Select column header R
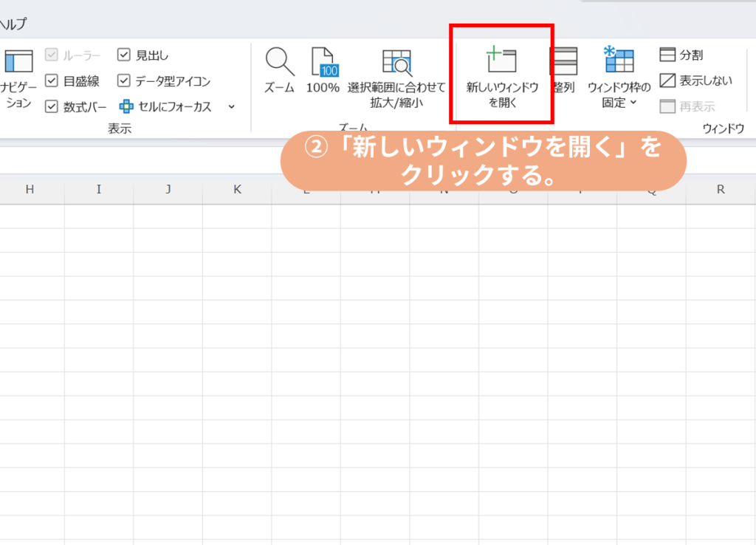This screenshot has width=756, height=545. click(721, 190)
